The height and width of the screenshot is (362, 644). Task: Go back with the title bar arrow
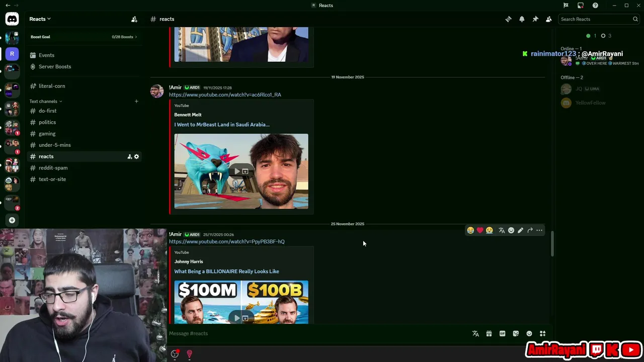pyautogui.click(x=8, y=5)
